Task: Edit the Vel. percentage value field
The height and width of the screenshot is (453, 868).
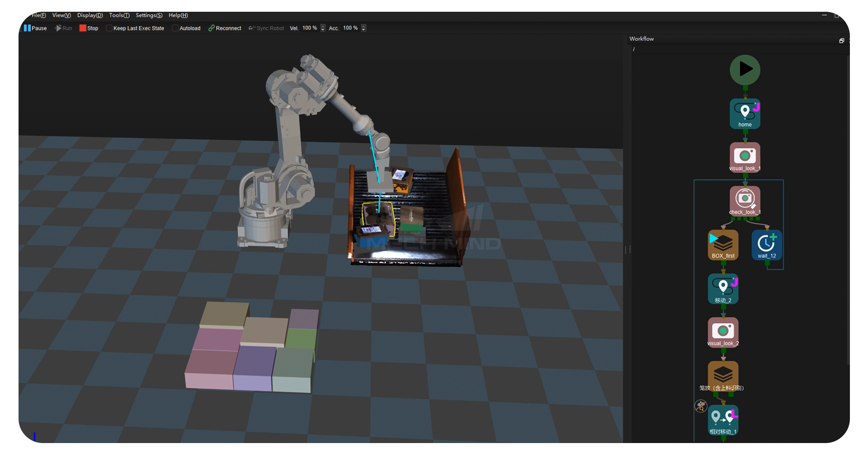Action: pyautogui.click(x=309, y=28)
